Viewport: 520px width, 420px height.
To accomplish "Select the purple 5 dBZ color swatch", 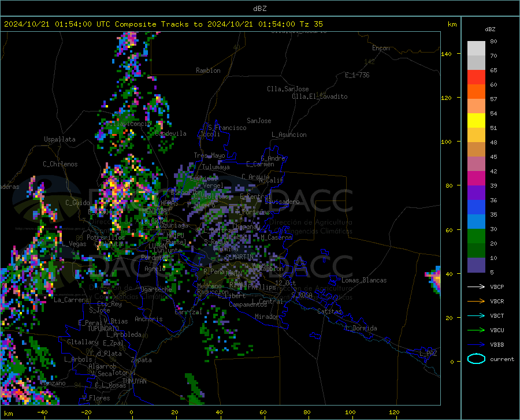I will tap(476, 265).
